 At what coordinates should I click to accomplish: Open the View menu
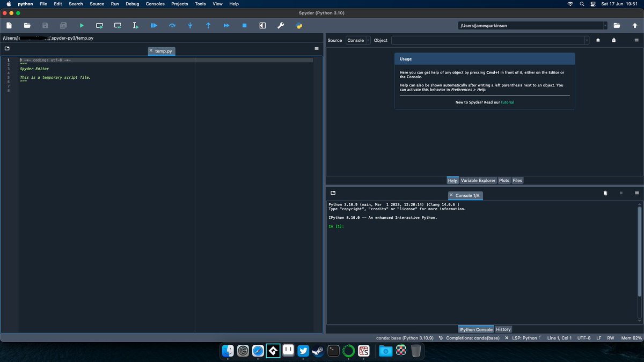click(x=217, y=4)
